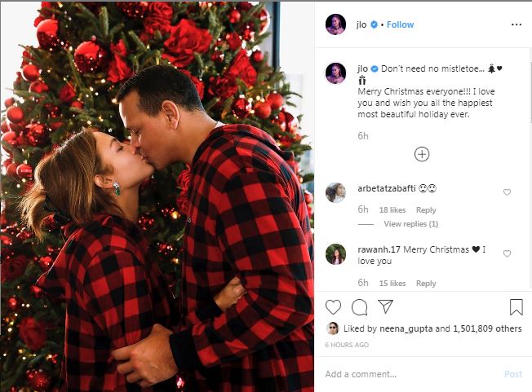Open the arbetatzabafti profile avatar
Image resolution: width=532 pixels, height=392 pixels.
click(335, 192)
